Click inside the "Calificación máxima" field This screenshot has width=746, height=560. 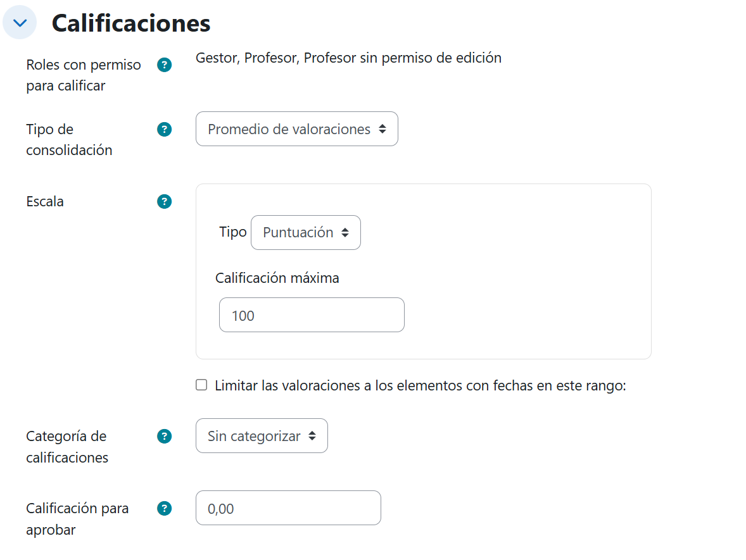point(311,314)
